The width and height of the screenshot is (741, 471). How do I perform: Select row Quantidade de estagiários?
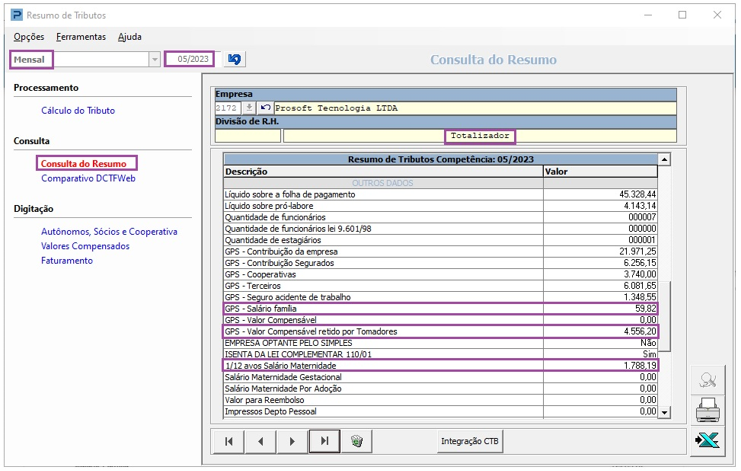(440, 240)
